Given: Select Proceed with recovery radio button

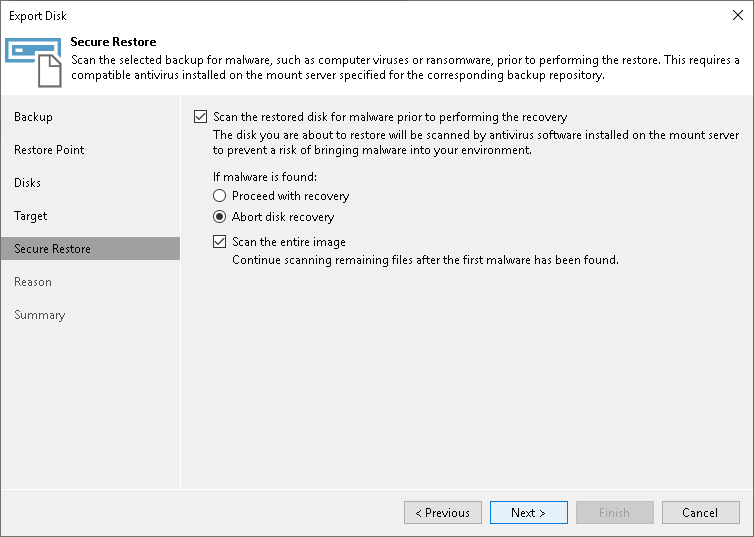Looking at the screenshot, I should tap(220, 196).
